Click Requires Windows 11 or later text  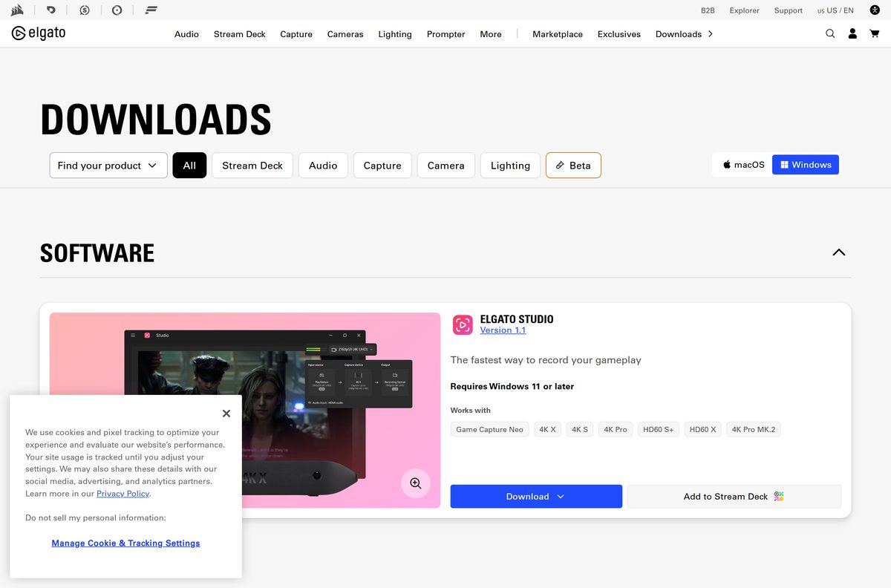tap(512, 387)
